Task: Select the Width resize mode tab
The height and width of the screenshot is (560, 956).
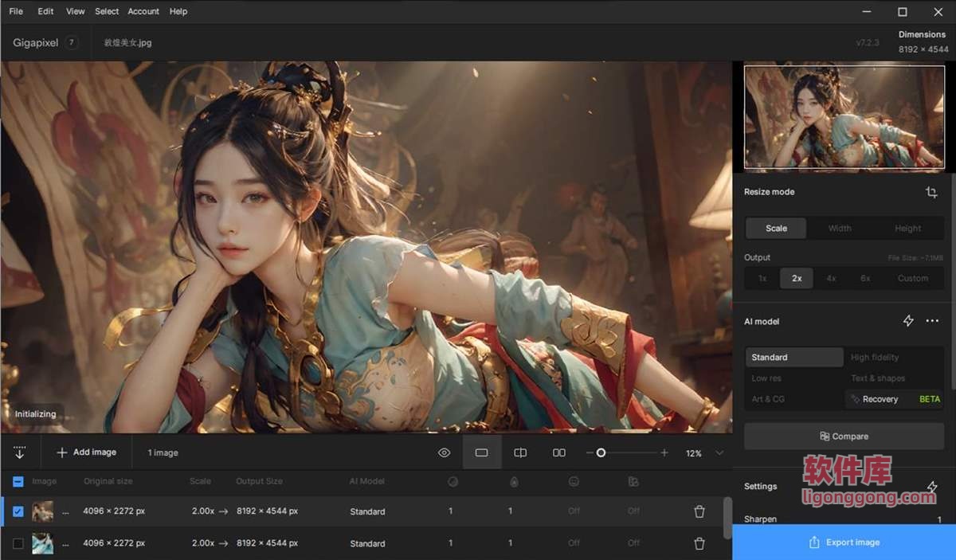Action: coord(840,229)
